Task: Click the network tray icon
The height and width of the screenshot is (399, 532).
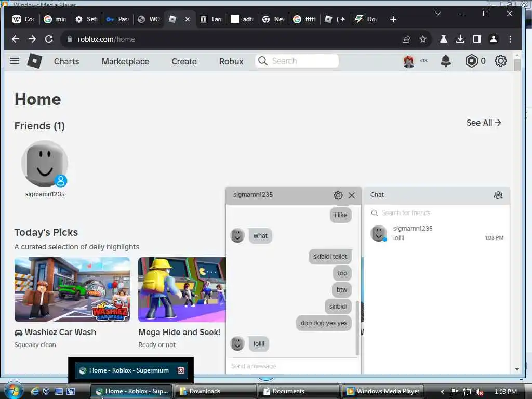Action: tap(467, 392)
